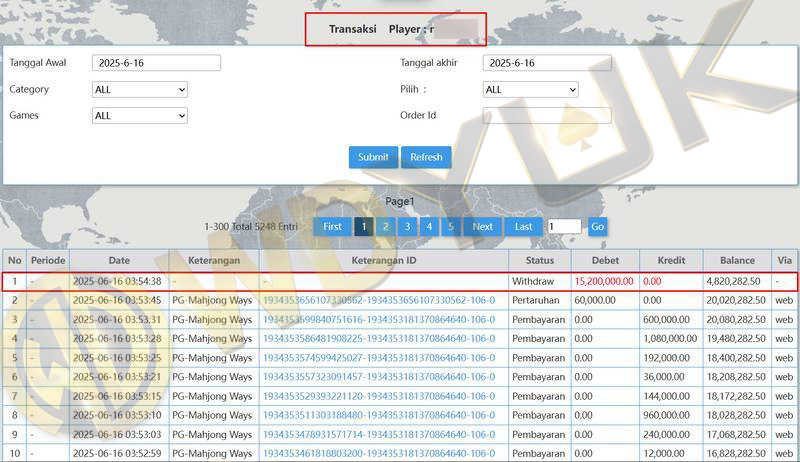Open the order ID link in row 4
Image resolution: width=800 pixels, height=462 pixels.
coord(379,339)
